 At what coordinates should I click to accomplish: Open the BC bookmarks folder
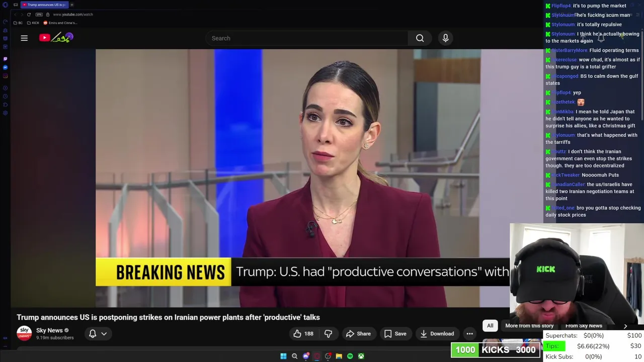click(18, 23)
